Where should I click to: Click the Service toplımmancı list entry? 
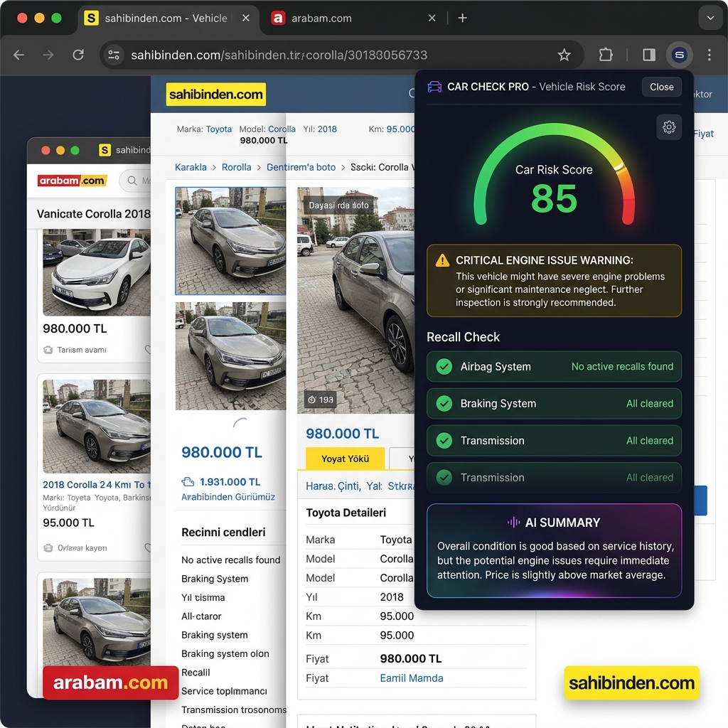coord(224,691)
